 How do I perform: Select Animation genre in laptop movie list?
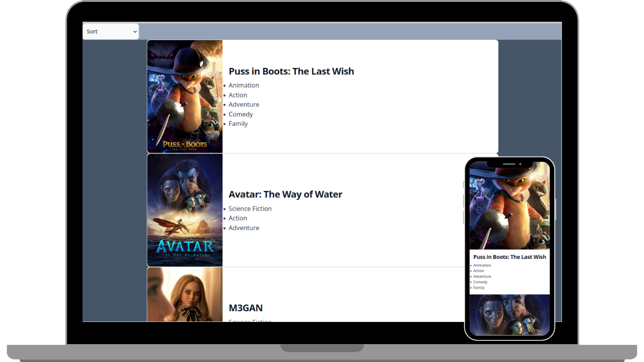tap(244, 85)
